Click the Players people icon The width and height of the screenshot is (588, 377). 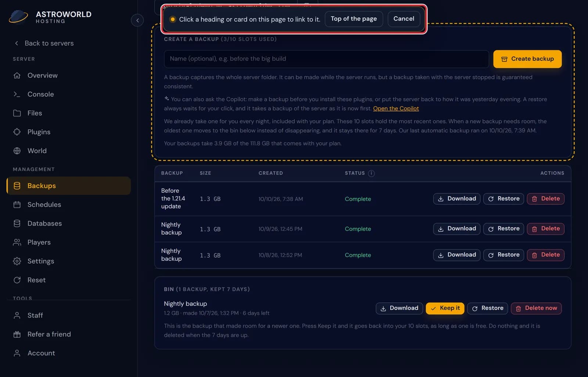17,242
